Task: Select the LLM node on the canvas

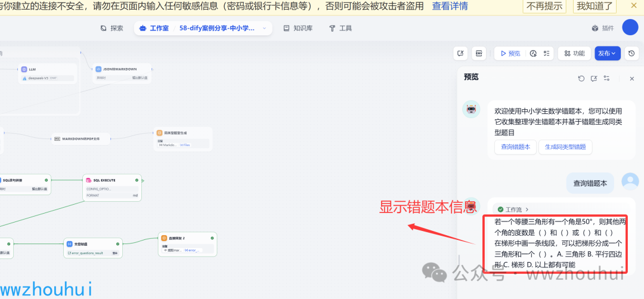Action: coord(48,73)
